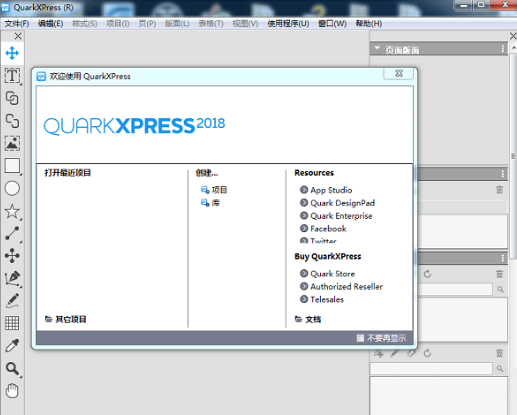Image resolution: width=517 pixels, height=415 pixels.
Task: Close the right palette group with X
Action: [x=513, y=36]
